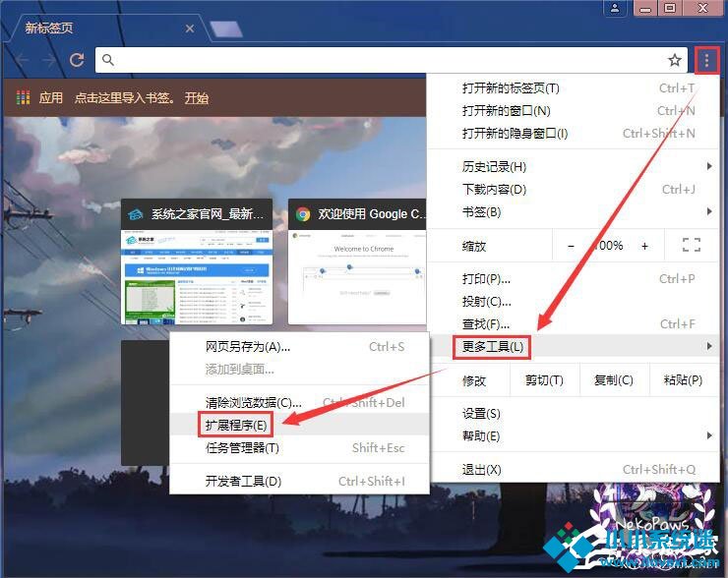Toggle fullscreen mode icon in zoom row
728x578 pixels.
[x=692, y=245]
